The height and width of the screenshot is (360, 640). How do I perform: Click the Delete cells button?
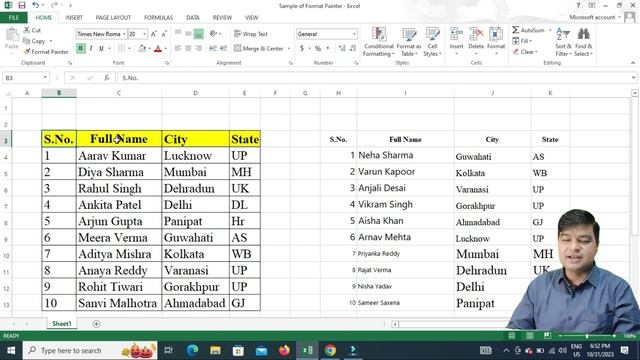point(476,42)
